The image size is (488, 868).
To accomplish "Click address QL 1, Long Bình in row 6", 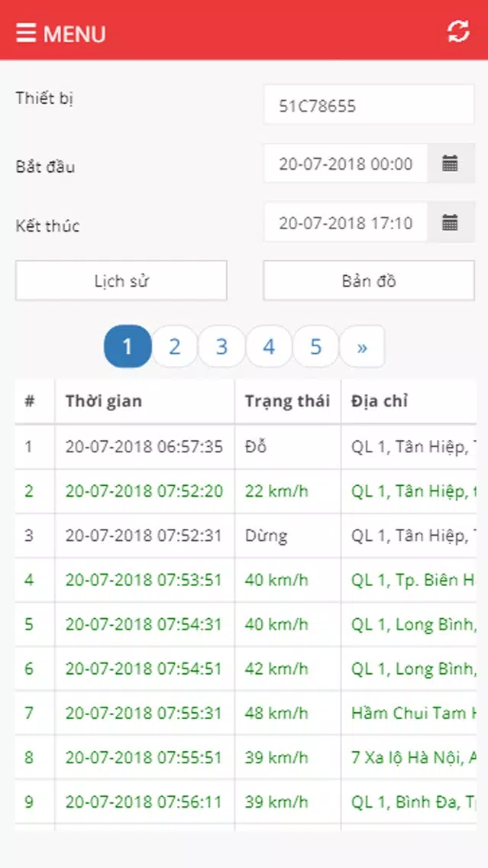I will click(x=413, y=669).
